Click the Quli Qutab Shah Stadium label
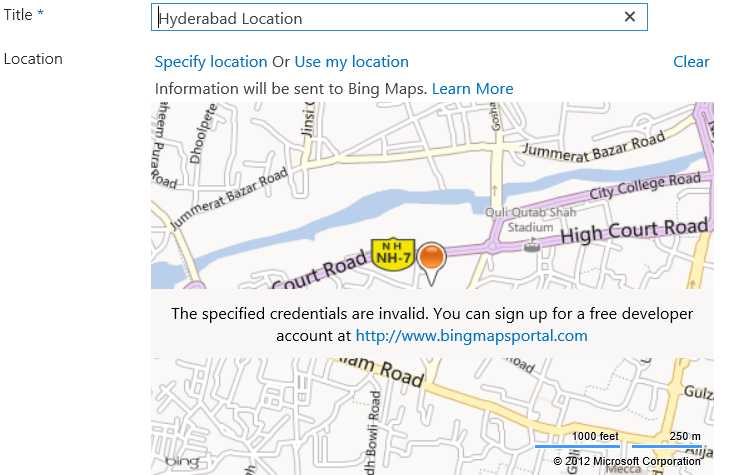This screenshot has height=475, width=732. [530, 220]
